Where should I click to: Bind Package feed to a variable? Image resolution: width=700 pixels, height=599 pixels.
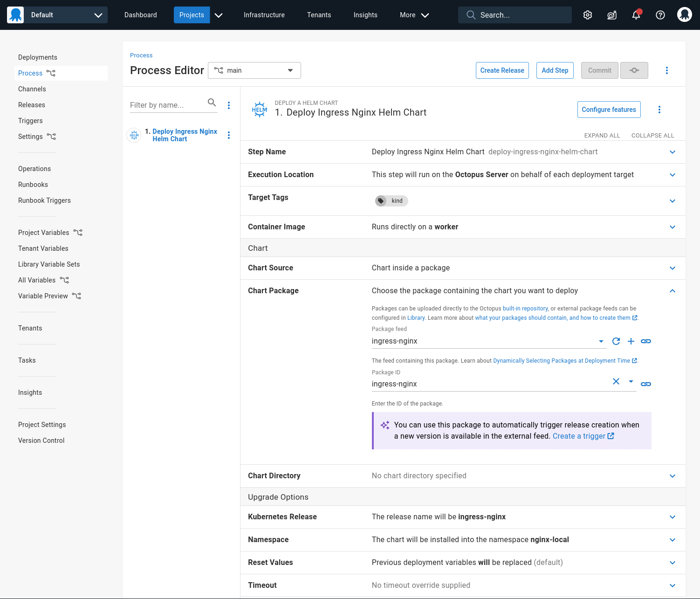click(x=646, y=341)
